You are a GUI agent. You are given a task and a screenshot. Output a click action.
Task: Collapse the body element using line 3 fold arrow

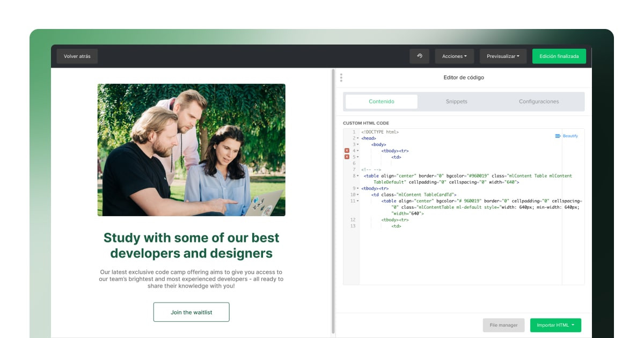point(357,144)
